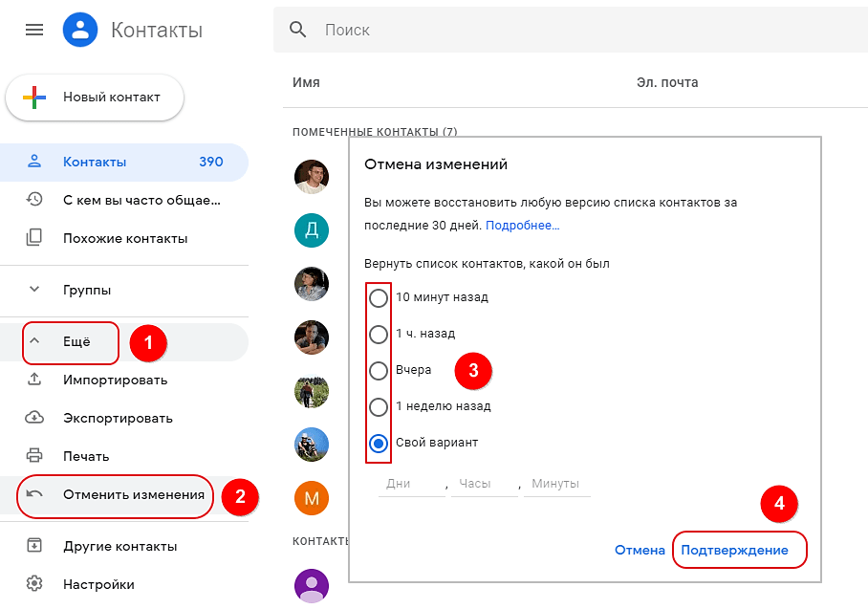Click the Экспортировать cloud download icon
Viewport: 868px width, 609px height.
pyautogui.click(x=35, y=418)
